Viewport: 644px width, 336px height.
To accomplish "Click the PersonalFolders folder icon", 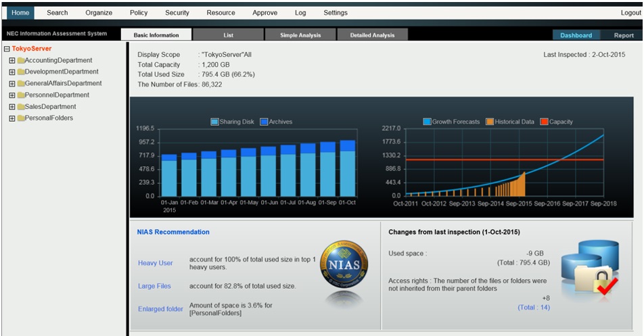I will click(x=20, y=118).
